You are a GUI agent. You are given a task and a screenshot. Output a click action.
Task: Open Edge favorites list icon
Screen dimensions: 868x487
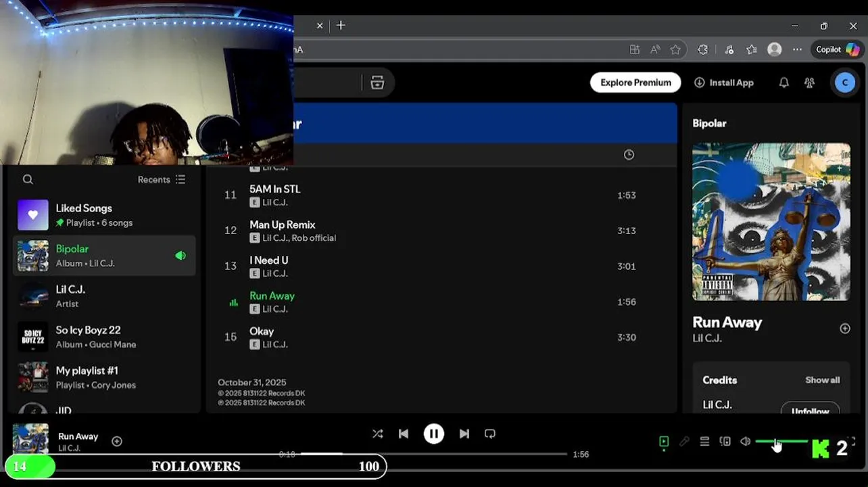tap(752, 49)
